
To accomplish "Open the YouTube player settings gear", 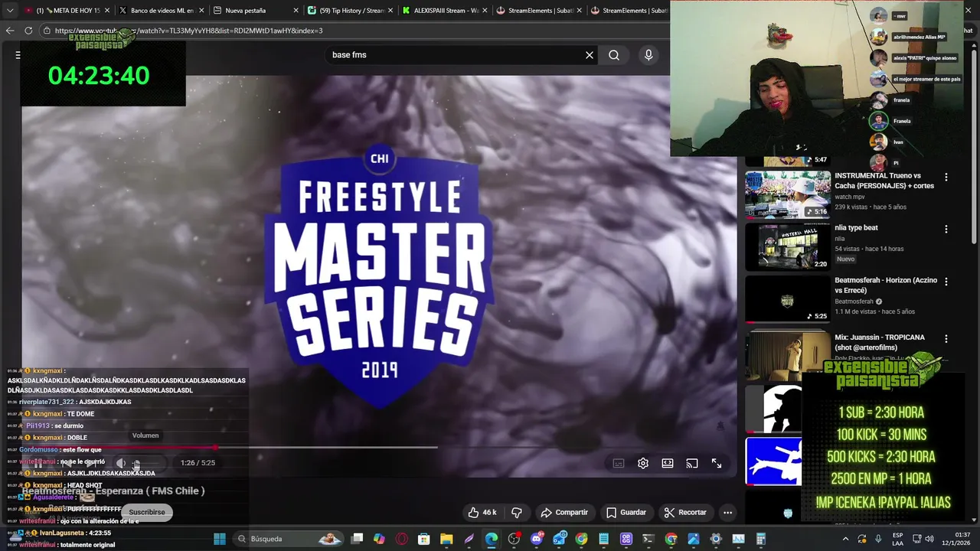I will (643, 463).
